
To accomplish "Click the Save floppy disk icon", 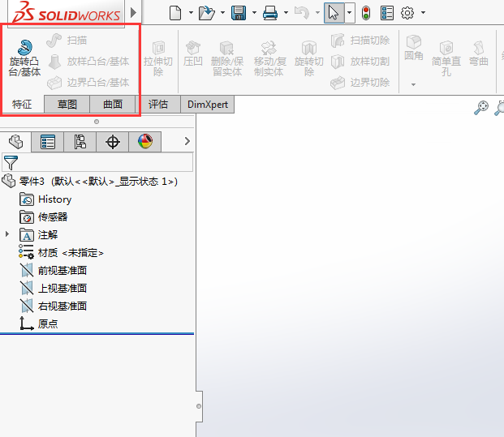I will point(239,13).
